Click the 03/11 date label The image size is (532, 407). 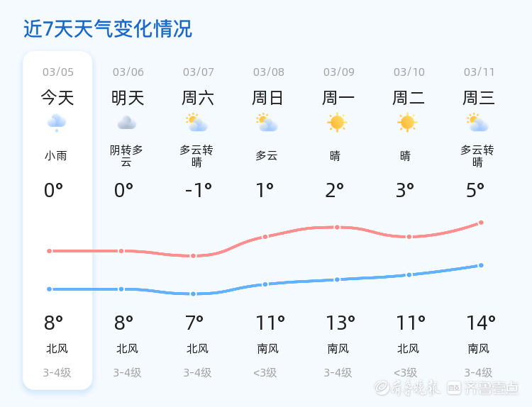click(480, 72)
